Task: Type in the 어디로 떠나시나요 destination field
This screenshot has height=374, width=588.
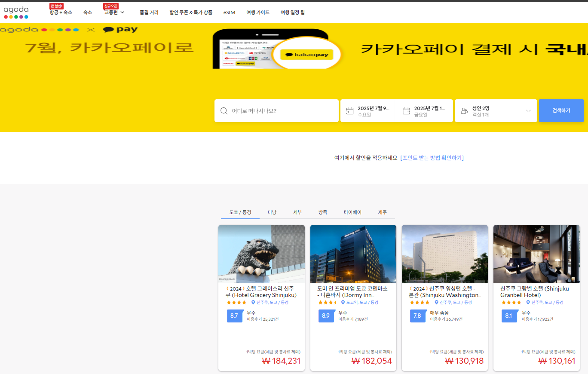Action: [x=282, y=111]
